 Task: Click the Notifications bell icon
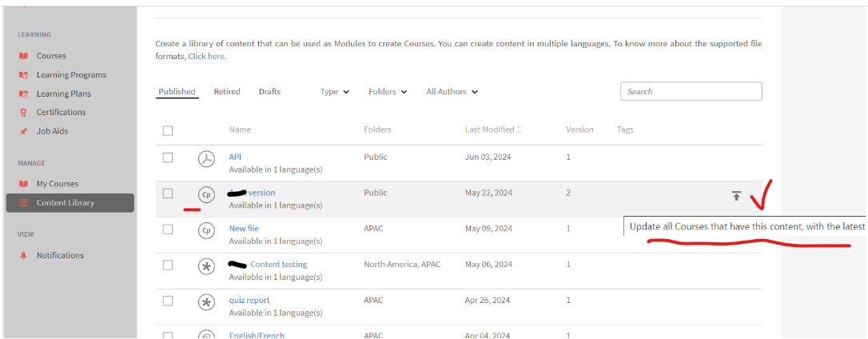coord(23,256)
